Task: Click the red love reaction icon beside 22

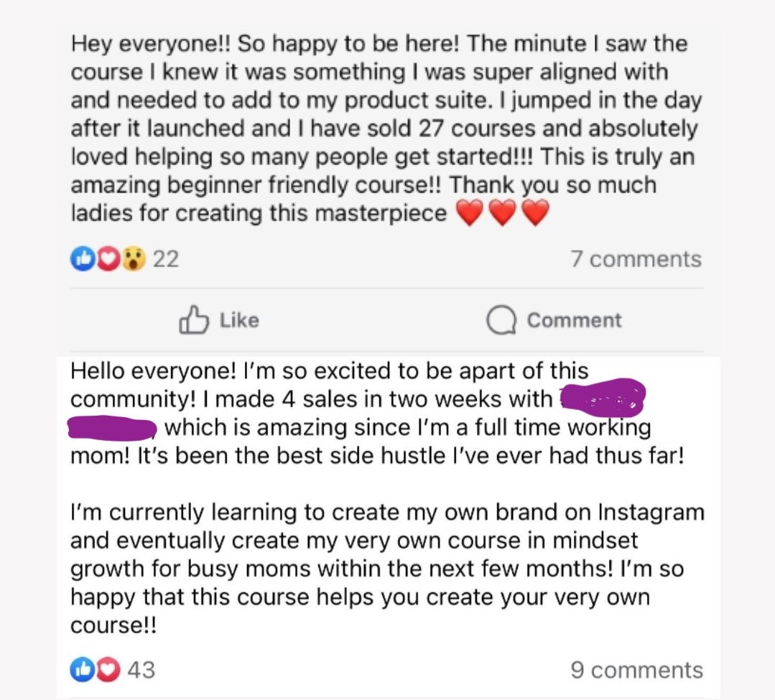Action: [x=106, y=258]
